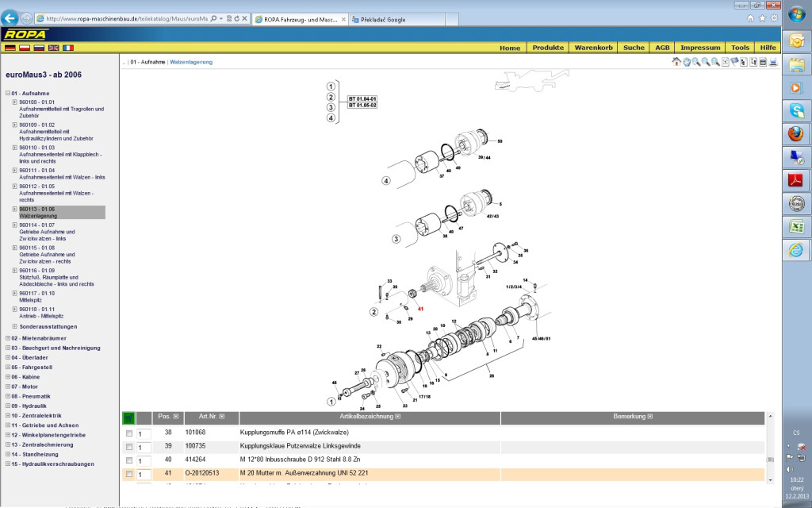
Task: Switch to the Překladač Google tab
Action: pos(396,20)
